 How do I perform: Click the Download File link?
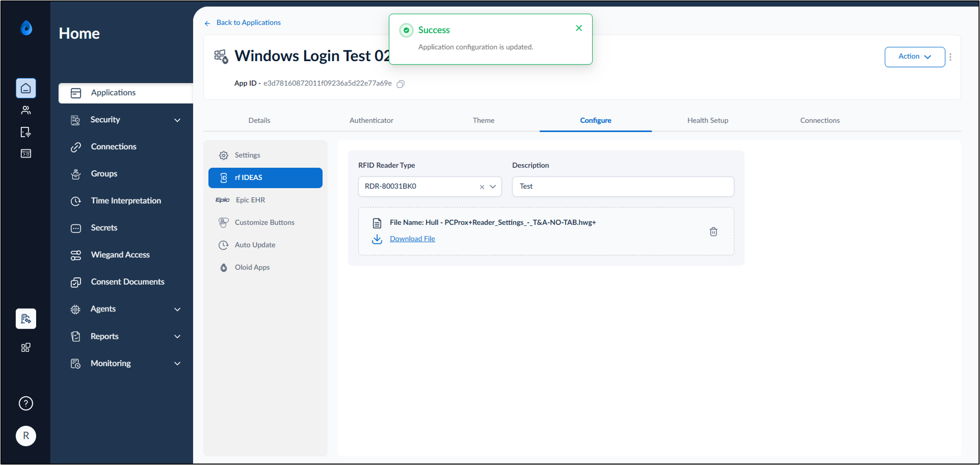[x=412, y=239]
